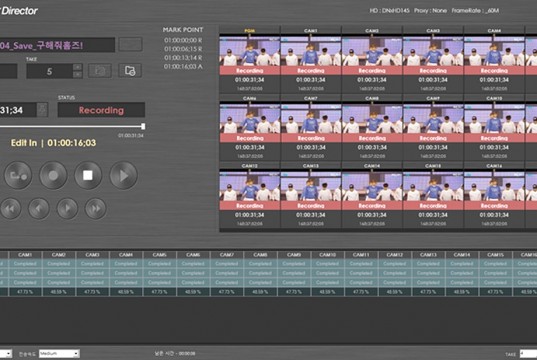Viewport: 537px width, 360px height.
Task: Click the second Completed cell under CAM6
Action: pos(193,273)
